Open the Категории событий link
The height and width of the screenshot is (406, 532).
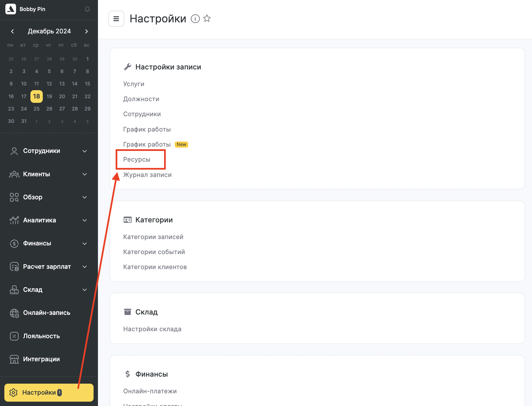(154, 252)
